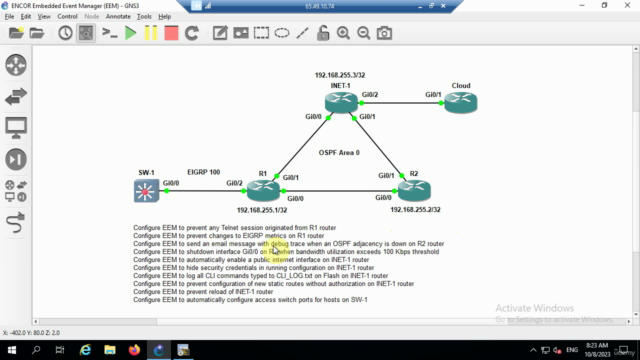Select the R1 router node
Screen dimensions: 640x360
point(263,191)
